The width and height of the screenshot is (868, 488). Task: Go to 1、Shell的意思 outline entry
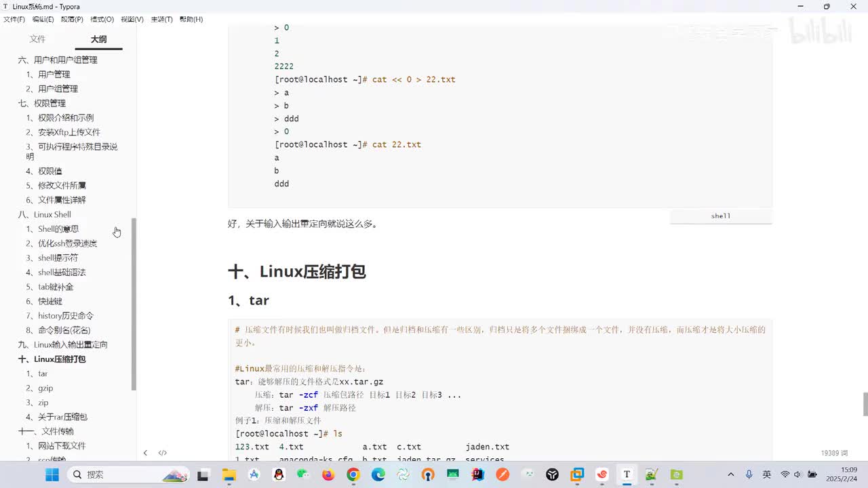[52, 229]
